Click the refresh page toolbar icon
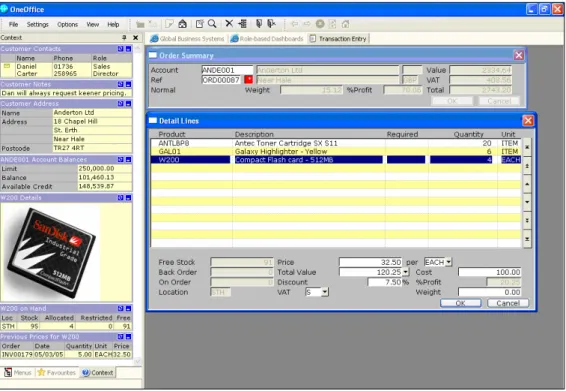Screen dimensions: 566x391 pos(332,24)
